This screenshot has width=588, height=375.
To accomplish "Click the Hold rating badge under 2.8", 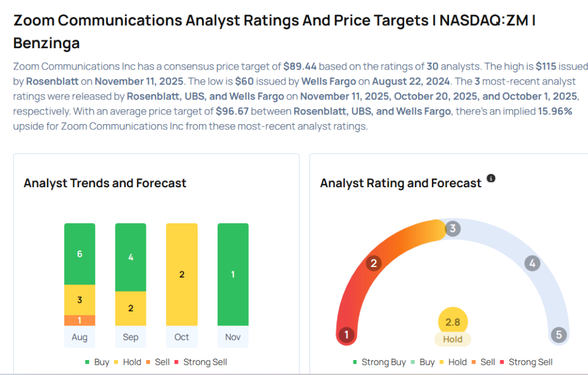I will 452,339.
